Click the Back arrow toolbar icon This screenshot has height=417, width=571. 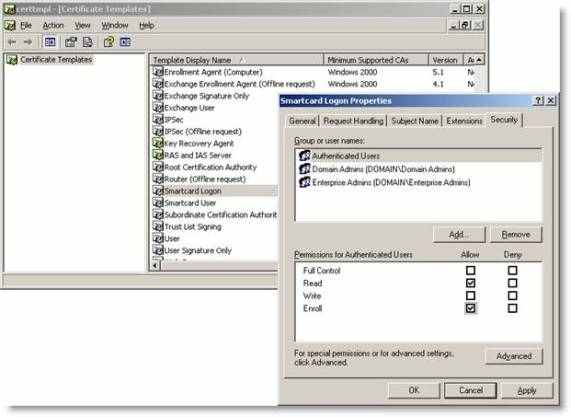tap(12, 42)
